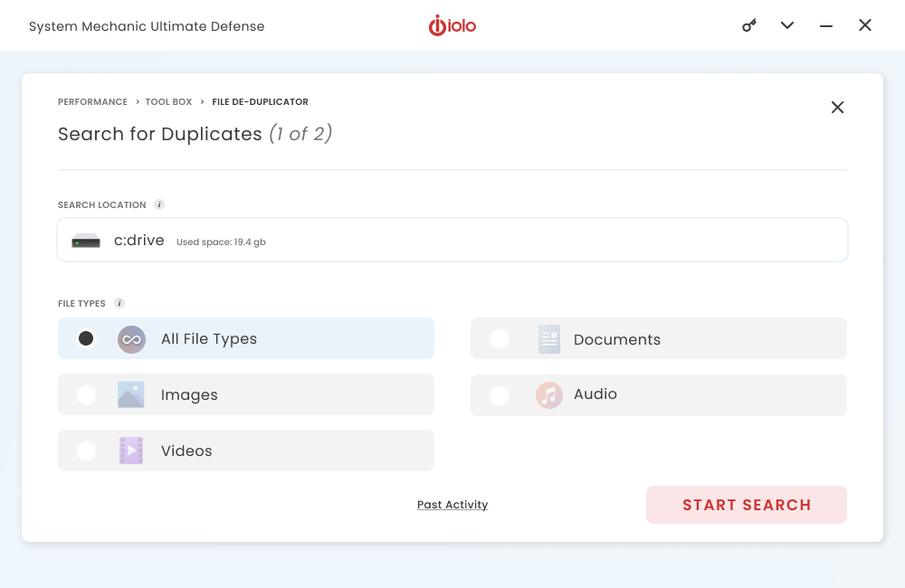Viewport: 905px width, 588px height.
Task: Expand the title bar chevron dropdown menu
Action: (x=787, y=25)
